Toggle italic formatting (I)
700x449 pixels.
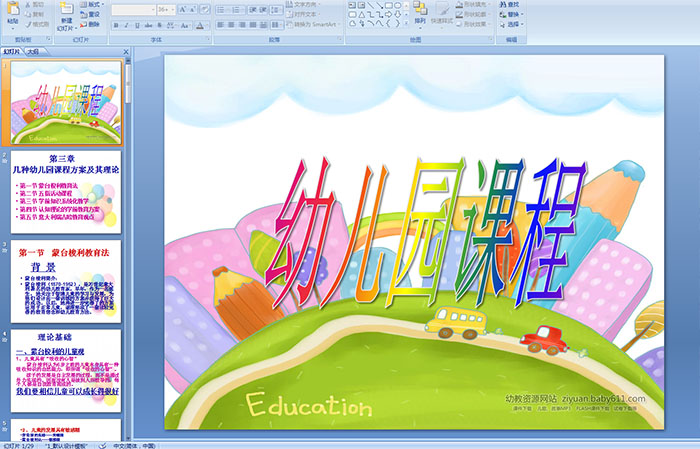coord(126,25)
